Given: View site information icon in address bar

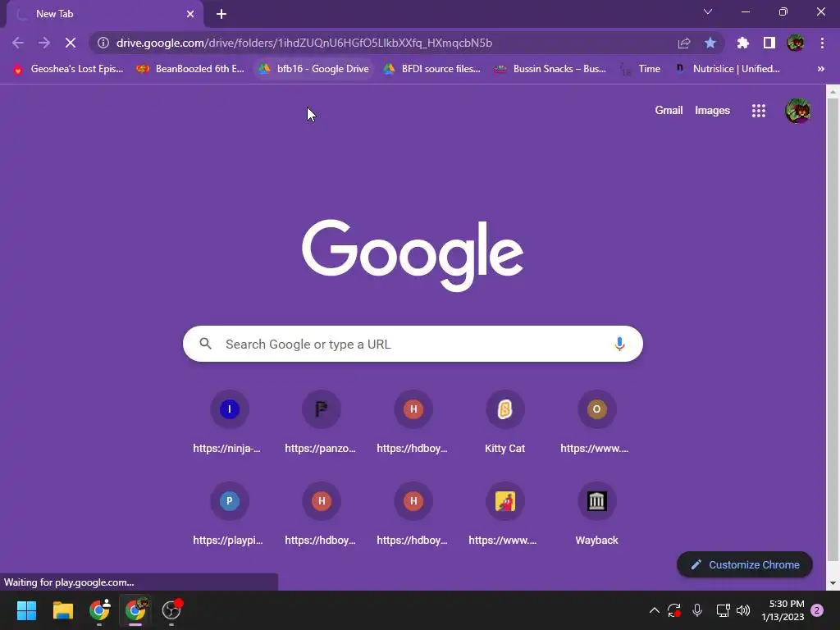Looking at the screenshot, I should click(x=103, y=43).
